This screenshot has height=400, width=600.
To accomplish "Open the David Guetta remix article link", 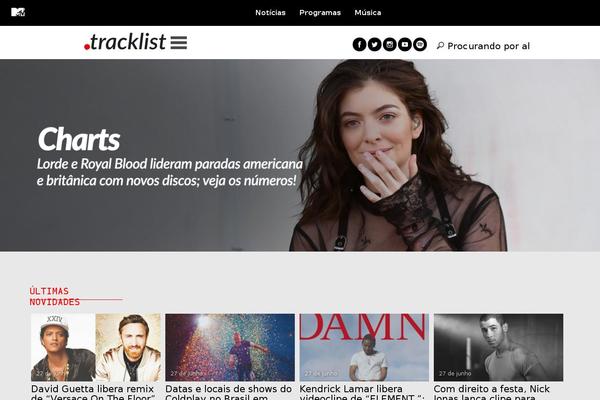I will click(93, 393).
